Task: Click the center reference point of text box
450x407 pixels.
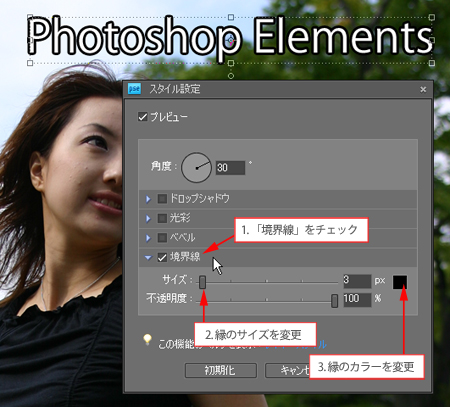Action: [x=231, y=41]
